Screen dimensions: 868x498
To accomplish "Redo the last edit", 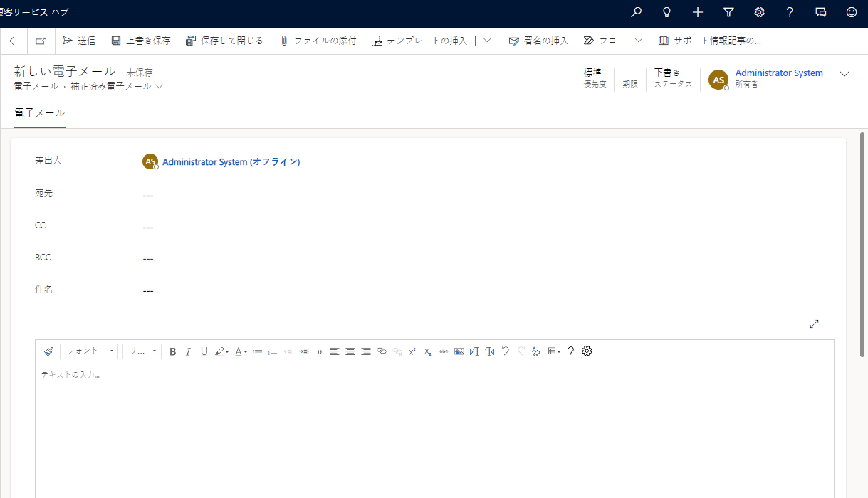I will 521,351.
